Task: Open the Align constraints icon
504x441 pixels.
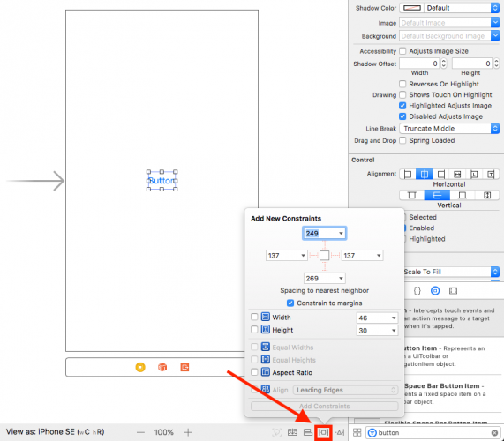Action: (x=308, y=433)
